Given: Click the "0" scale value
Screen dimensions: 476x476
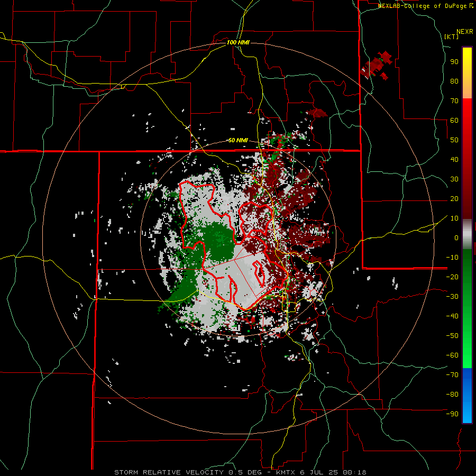Looking at the screenshot, I should (456, 237).
